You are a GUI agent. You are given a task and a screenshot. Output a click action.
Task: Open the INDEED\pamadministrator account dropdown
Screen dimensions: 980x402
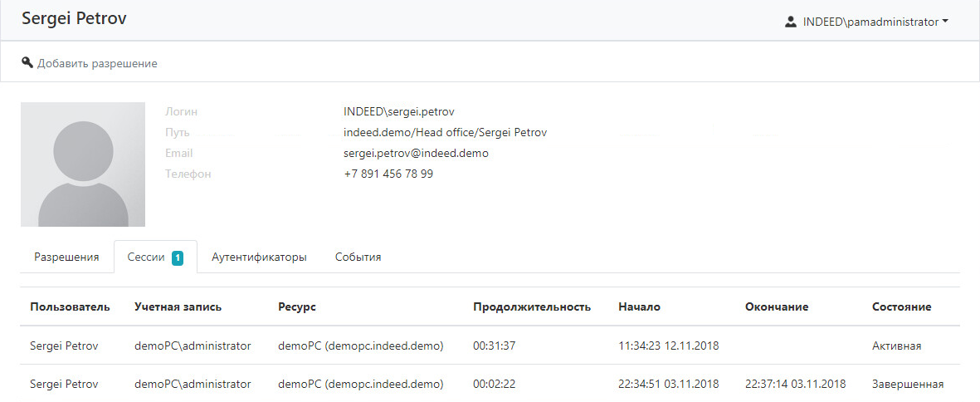tap(869, 22)
